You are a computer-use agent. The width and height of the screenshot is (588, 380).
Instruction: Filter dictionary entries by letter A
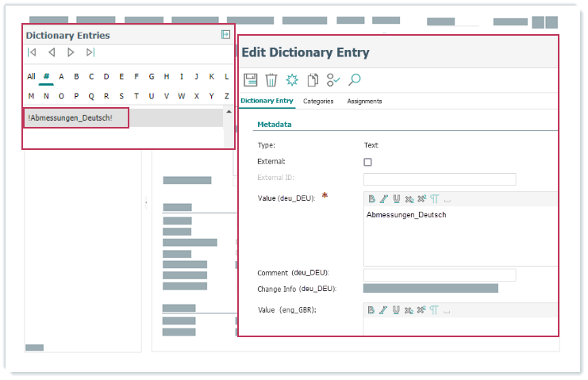click(x=61, y=77)
